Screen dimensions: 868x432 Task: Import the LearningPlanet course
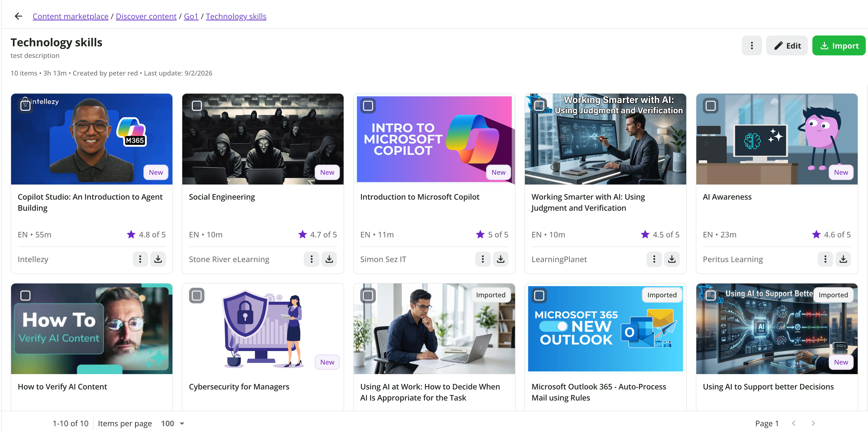[672, 259]
